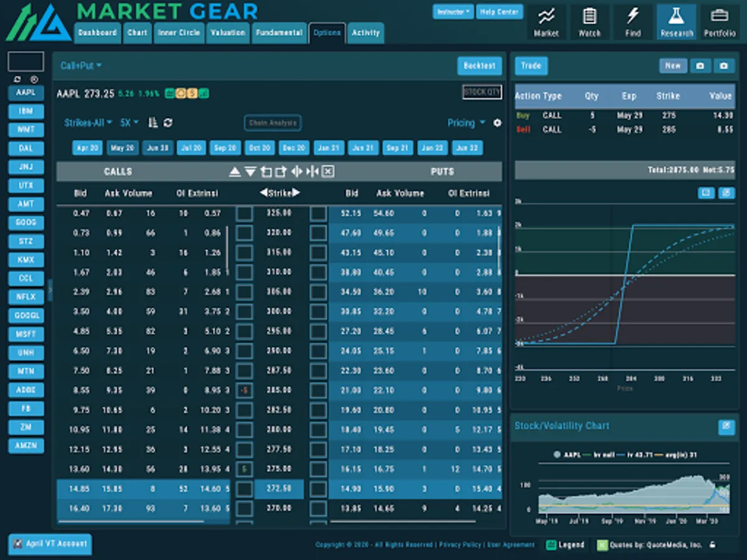This screenshot has width=747, height=560.
Task: Clear selections with boxed X icon
Action: tap(328, 172)
